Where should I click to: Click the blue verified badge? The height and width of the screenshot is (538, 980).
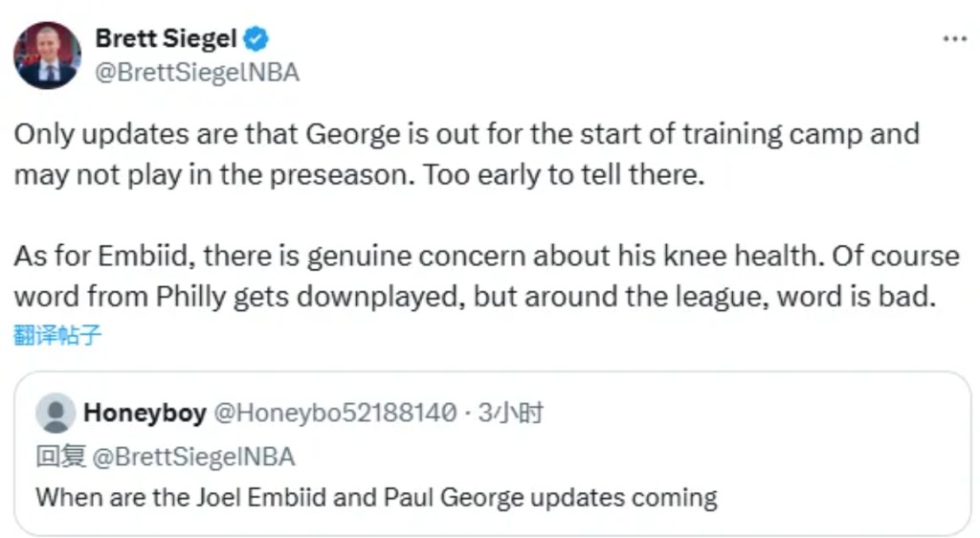[x=256, y=38]
